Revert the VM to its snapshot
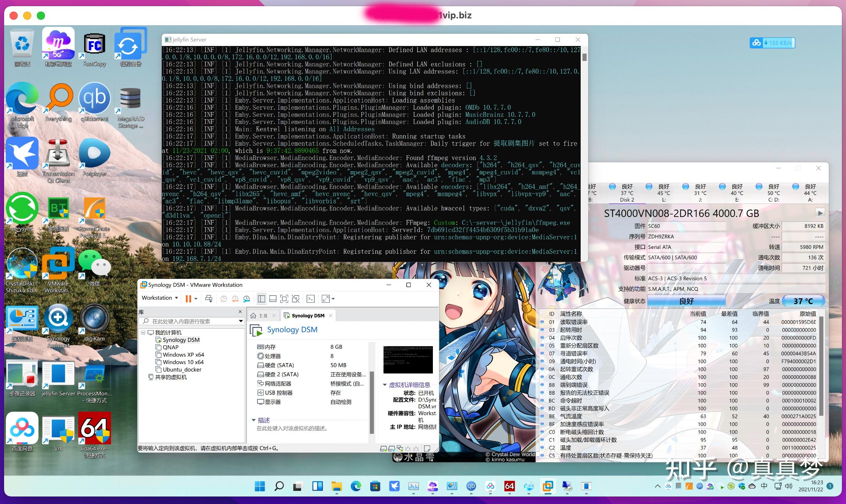The width and height of the screenshot is (846, 504). coord(235,299)
